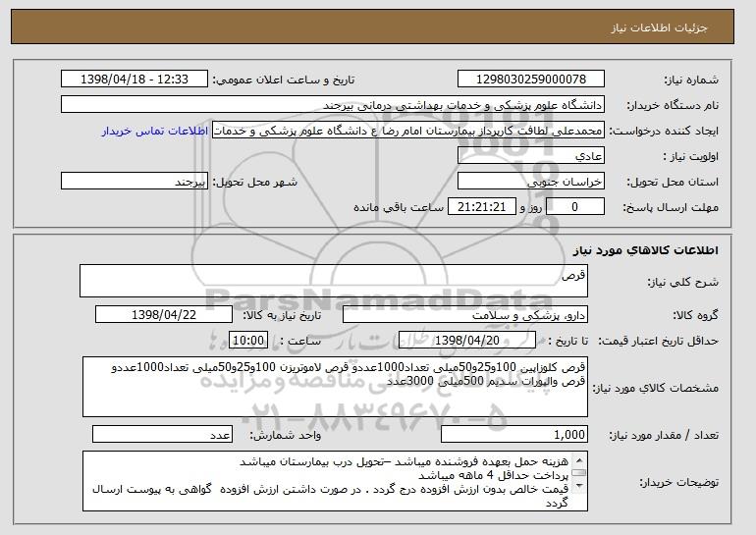Click the label شماره نیاز
This screenshot has width=756, height=535.
692,80
